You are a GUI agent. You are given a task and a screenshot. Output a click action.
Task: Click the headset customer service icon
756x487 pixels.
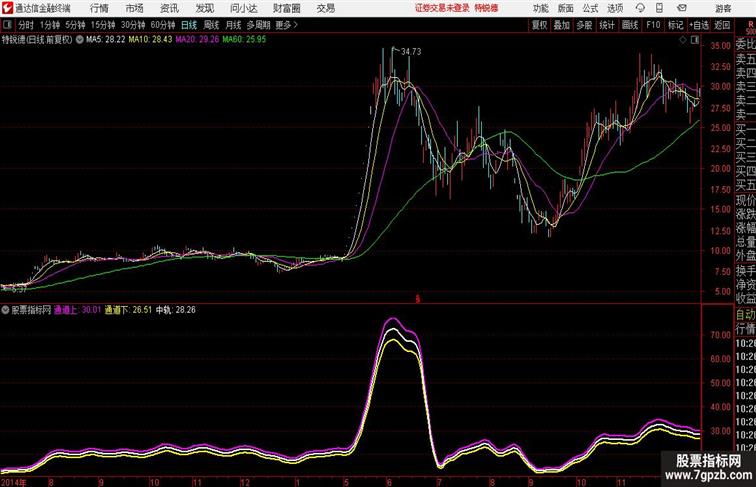640,8
